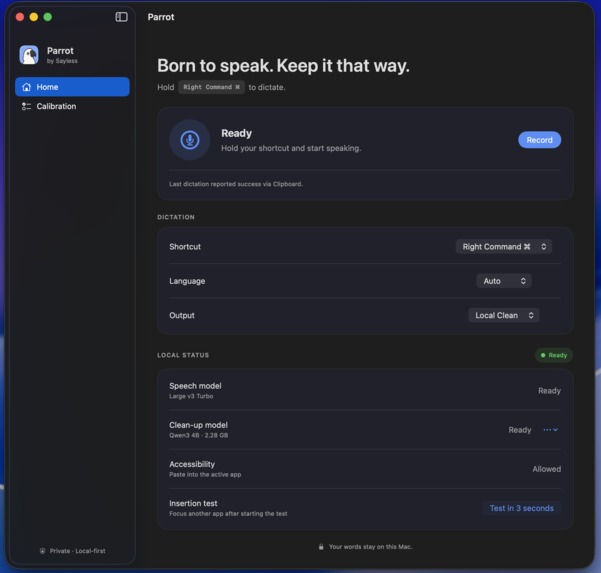
Task: Click the green zoom window button
Action: 48,17
